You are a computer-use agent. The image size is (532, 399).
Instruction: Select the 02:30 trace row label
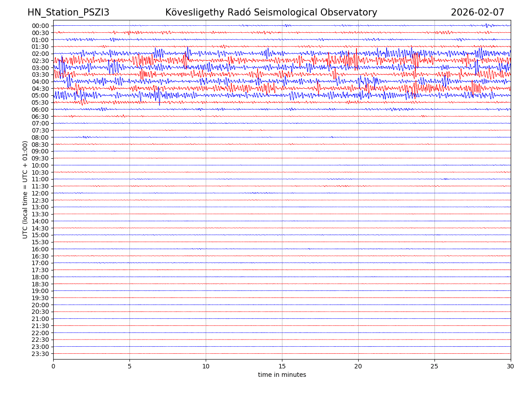[40, 61]
